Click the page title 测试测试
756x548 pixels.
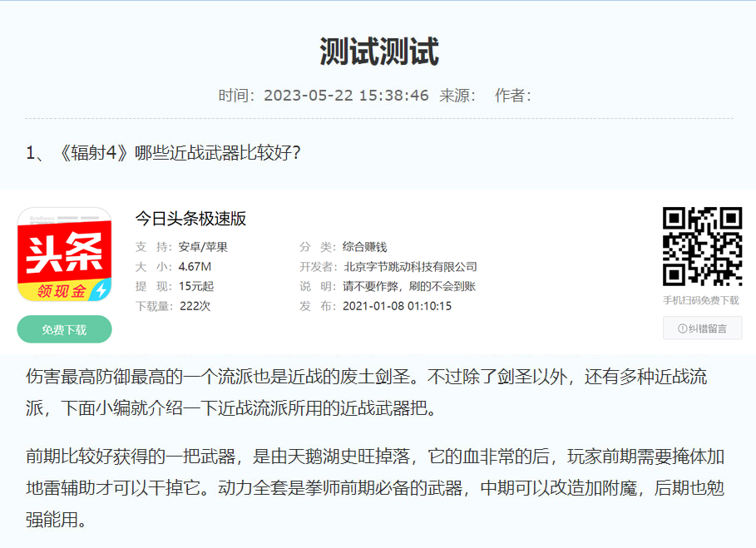pos(378,50)
